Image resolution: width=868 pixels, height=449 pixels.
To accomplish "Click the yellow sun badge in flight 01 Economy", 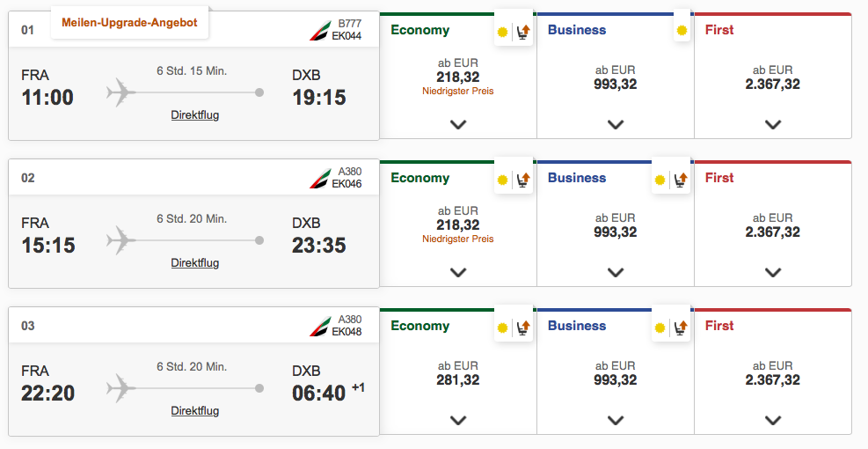I will 502,32.
